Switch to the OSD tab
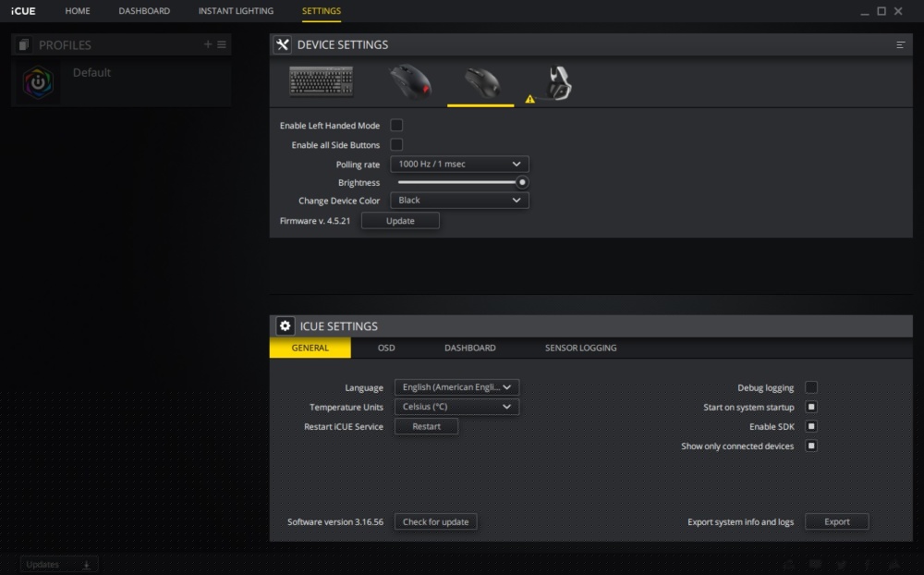 (x=386, y=348)
